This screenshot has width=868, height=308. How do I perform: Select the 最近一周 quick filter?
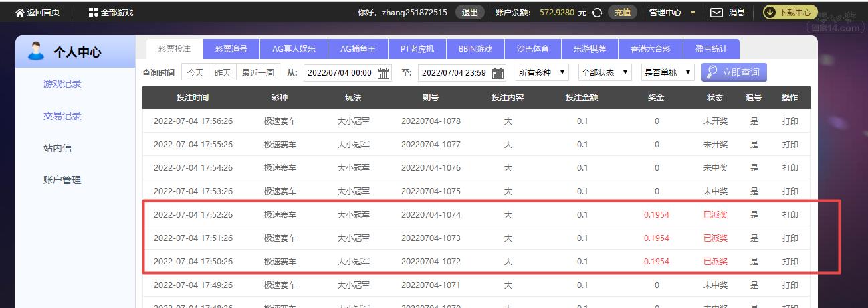point(257,72)
